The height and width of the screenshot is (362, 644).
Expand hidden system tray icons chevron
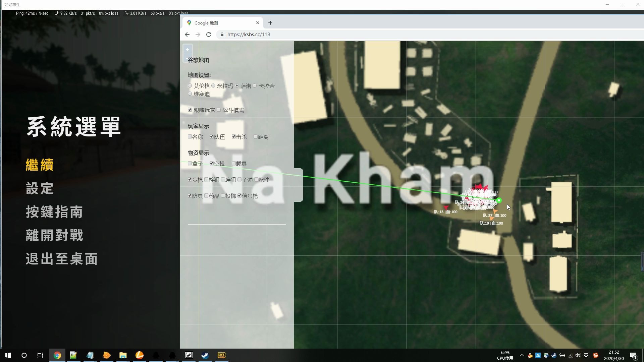coord(522,355)
